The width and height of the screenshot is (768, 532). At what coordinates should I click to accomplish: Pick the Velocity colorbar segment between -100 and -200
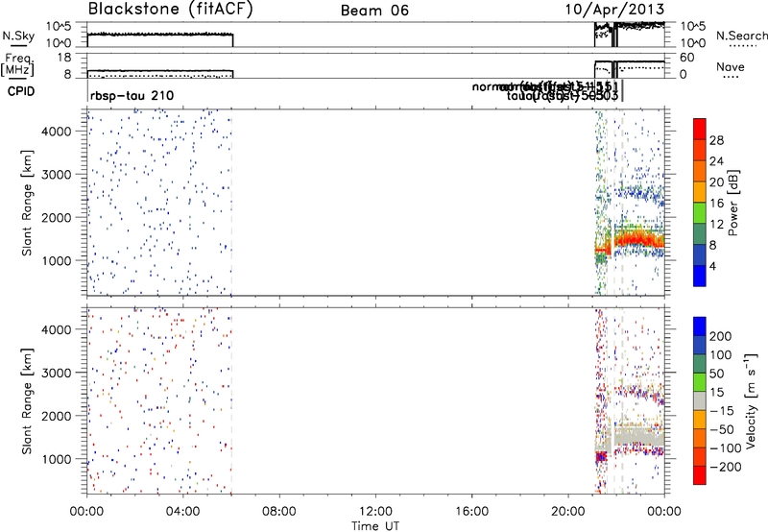700,456
